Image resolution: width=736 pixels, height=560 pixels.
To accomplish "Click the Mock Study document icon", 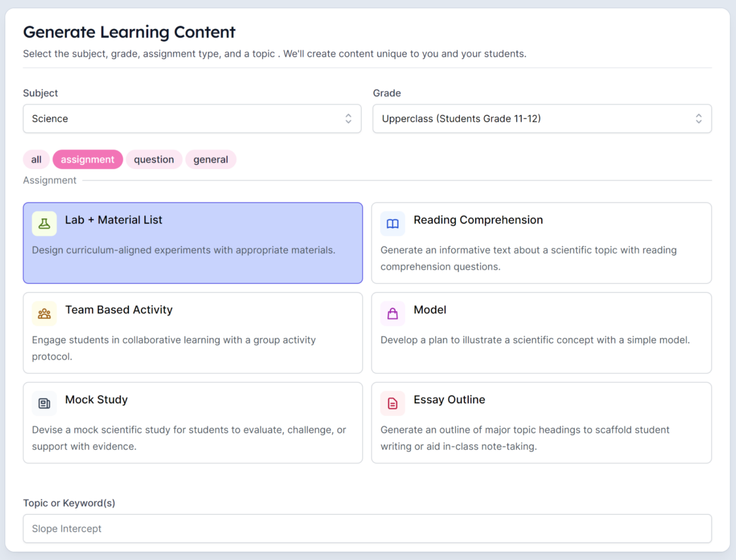I will tap(43, 403).
